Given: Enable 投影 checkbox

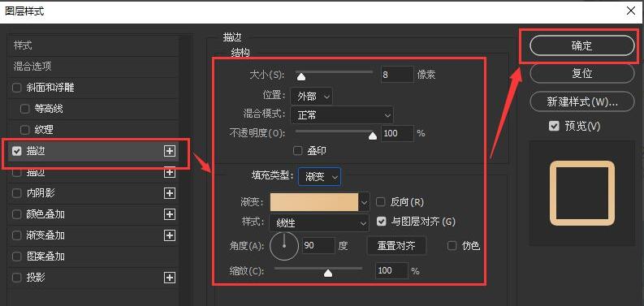Looking at the screenshot, I should tap(17, 278).
